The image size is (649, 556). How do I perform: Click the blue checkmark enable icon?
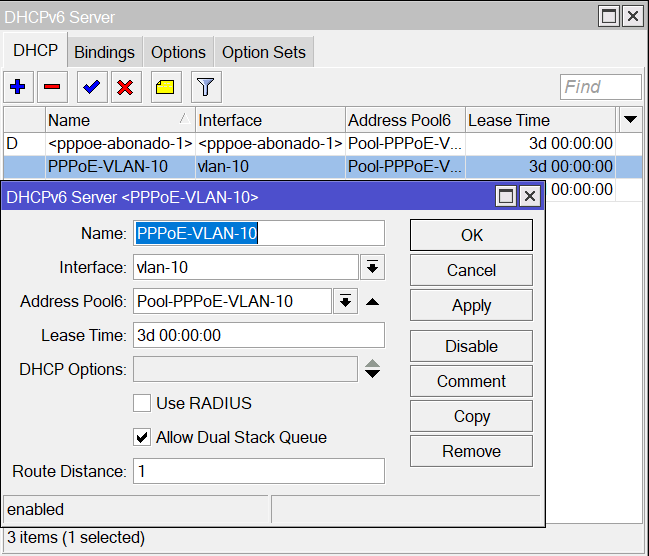(92, 87)
